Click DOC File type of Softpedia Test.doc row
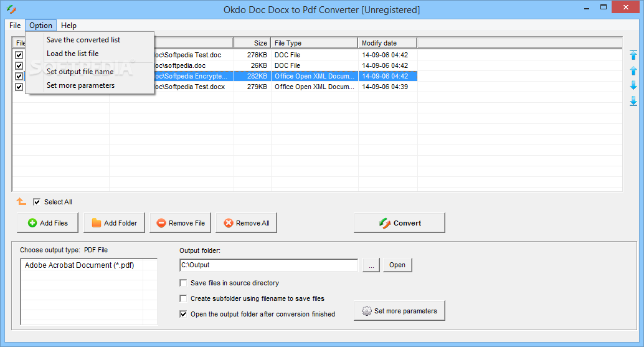 click(x=288, y=55)
